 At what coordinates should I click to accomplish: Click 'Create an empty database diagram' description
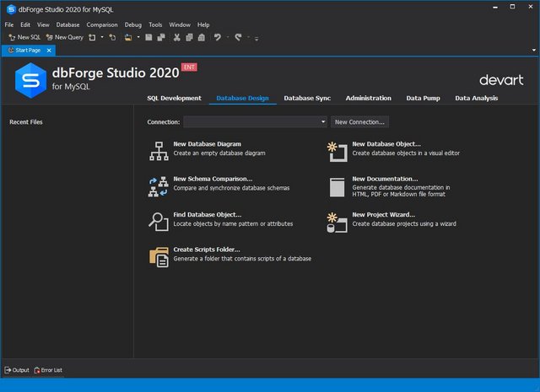[219, 153]
